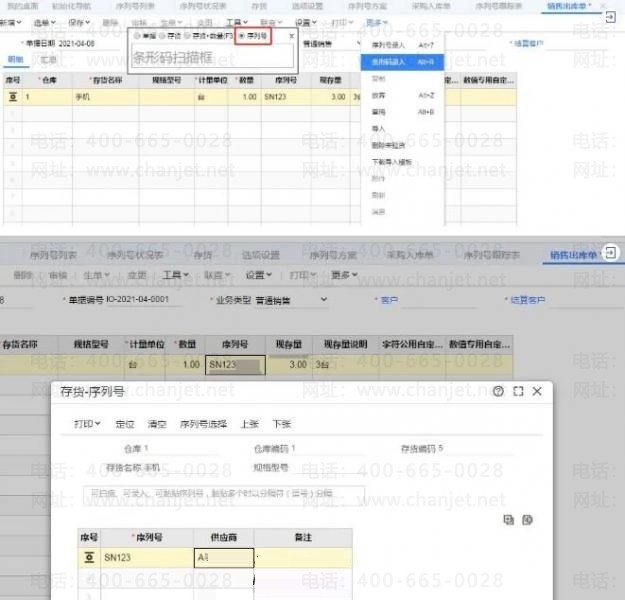Focus the 条形码扫描框 input field
Viewport: 625px width, 600px height.
point(212,57)
